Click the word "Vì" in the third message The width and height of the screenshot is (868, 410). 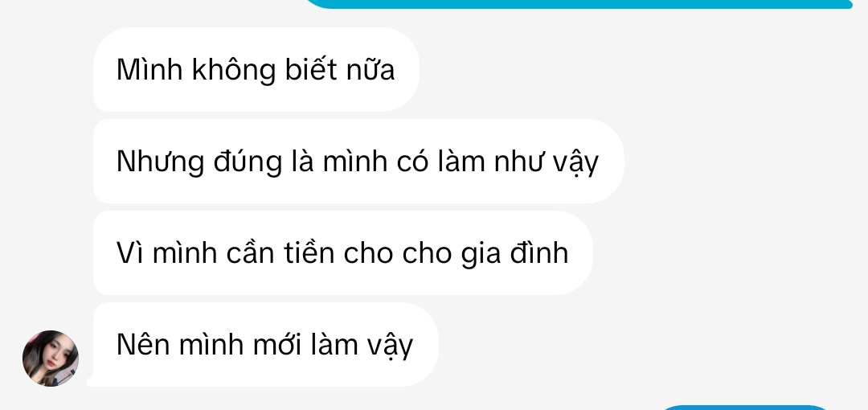(129, 253)
